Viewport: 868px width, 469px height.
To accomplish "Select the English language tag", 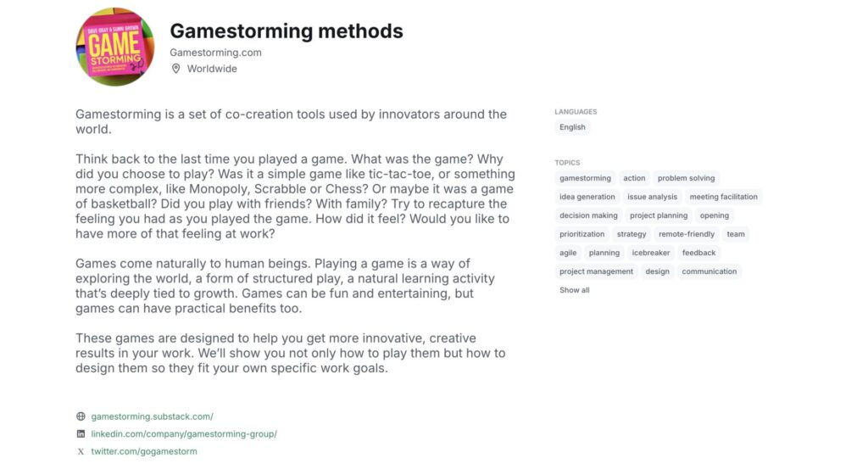I will click(572, 127).
